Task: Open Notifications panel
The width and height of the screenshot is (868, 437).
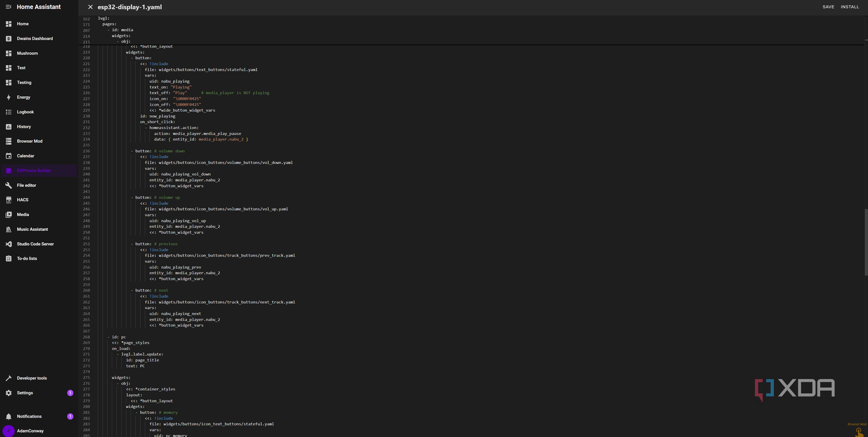Action: coord(39,416)
